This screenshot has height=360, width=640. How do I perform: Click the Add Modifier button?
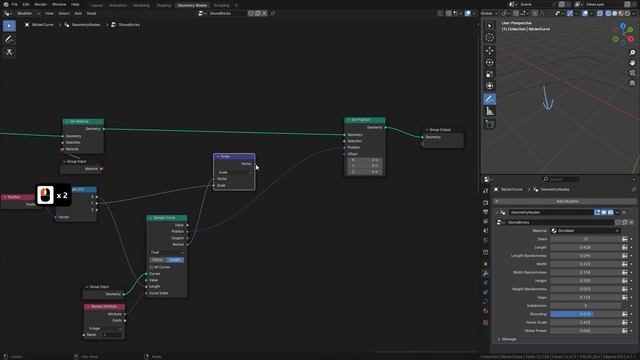click(565, 201)
